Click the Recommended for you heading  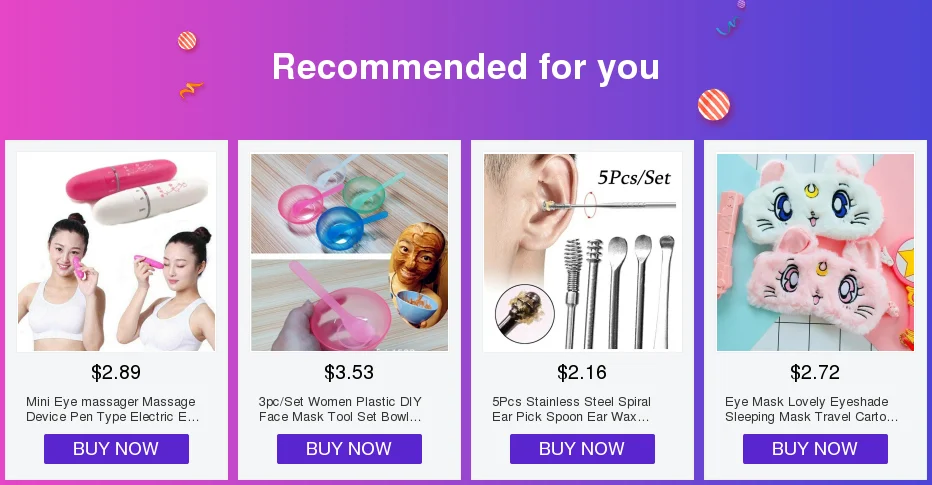(466, 67)
